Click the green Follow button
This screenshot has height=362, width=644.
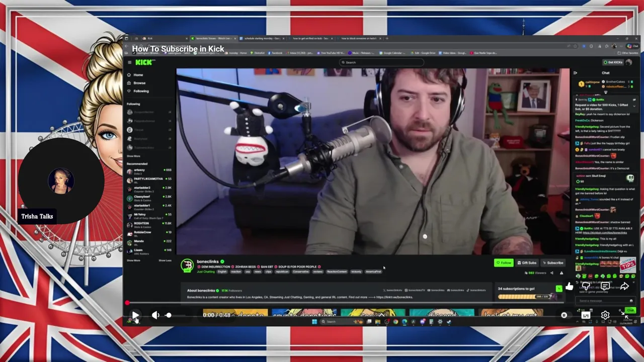(x=504, y=262)
